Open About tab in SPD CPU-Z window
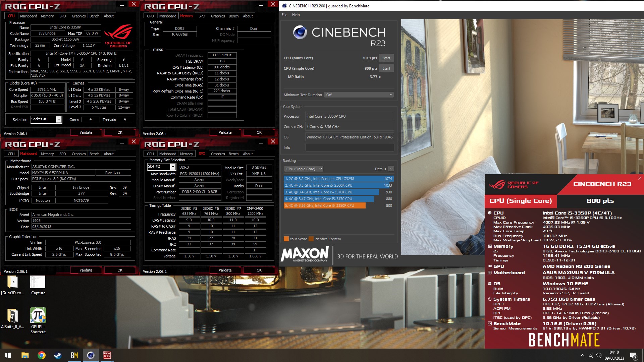Image resolution: width=644 pixels, height=362 pixels. [x=248, y=154]
